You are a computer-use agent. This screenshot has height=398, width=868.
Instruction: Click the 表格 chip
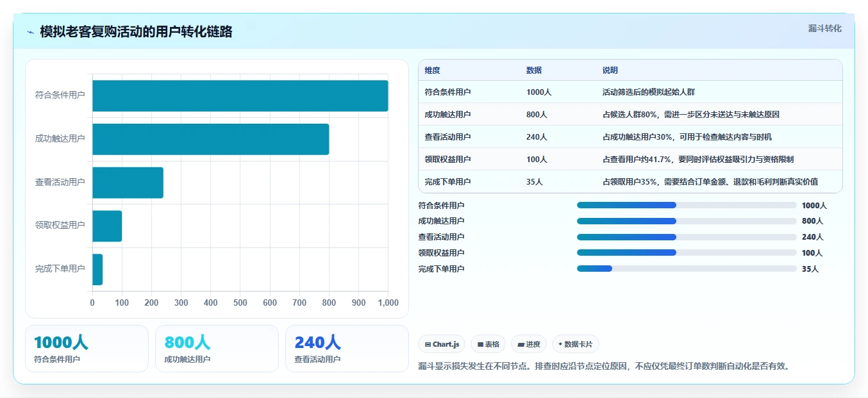(x=488, y=344)
